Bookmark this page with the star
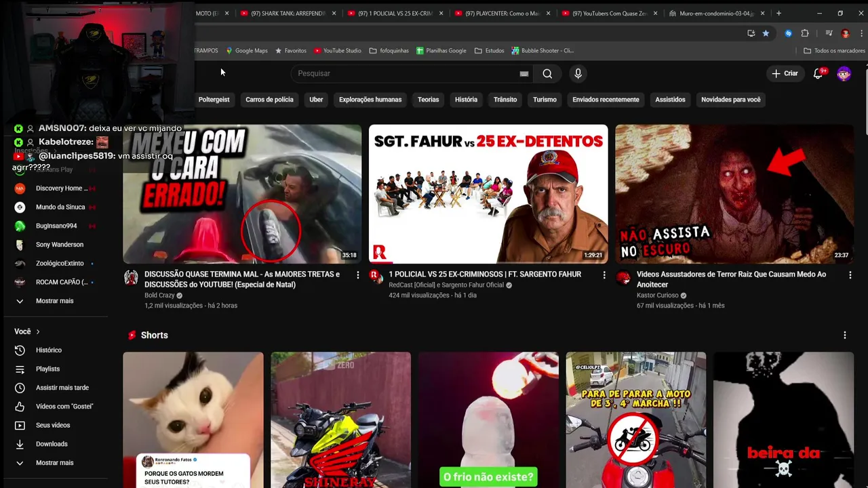 [766, 33]
